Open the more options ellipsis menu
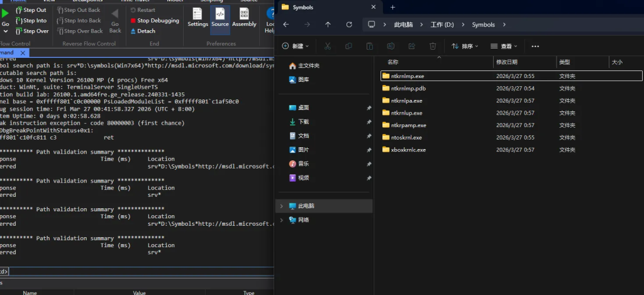The height and width of the screenshot is (295, 644). coord(535,46)
